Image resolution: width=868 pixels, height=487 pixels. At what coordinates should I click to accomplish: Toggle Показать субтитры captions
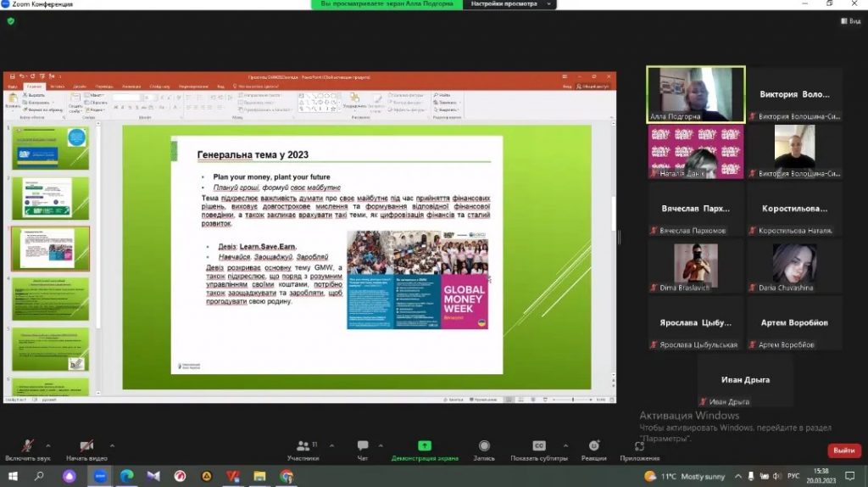pyautogui.click(x=539, y=446)
